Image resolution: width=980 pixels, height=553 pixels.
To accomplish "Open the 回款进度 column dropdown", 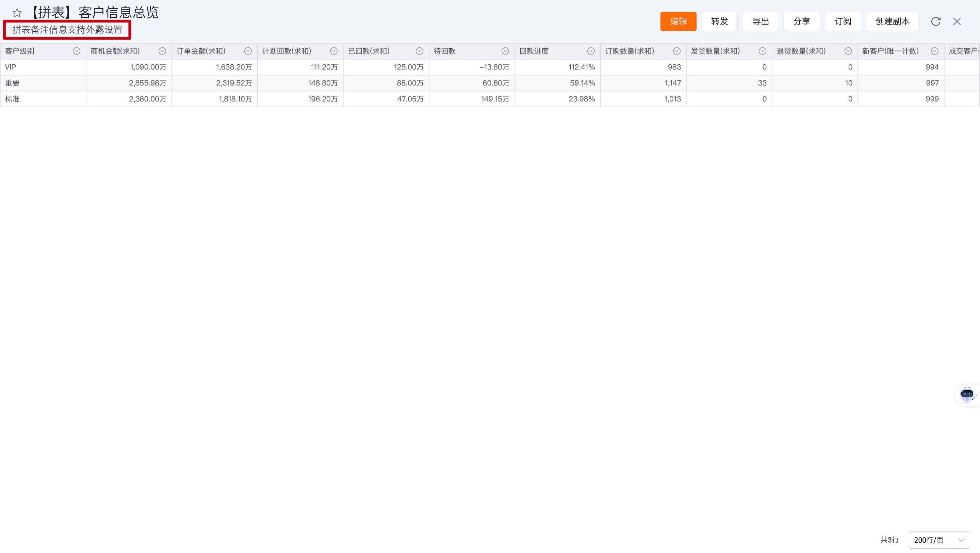I will [x=591, y=51].
